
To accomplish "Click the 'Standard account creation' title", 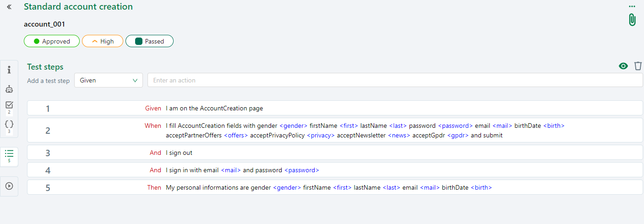I will pyautogui.click(x=78, y=7).
